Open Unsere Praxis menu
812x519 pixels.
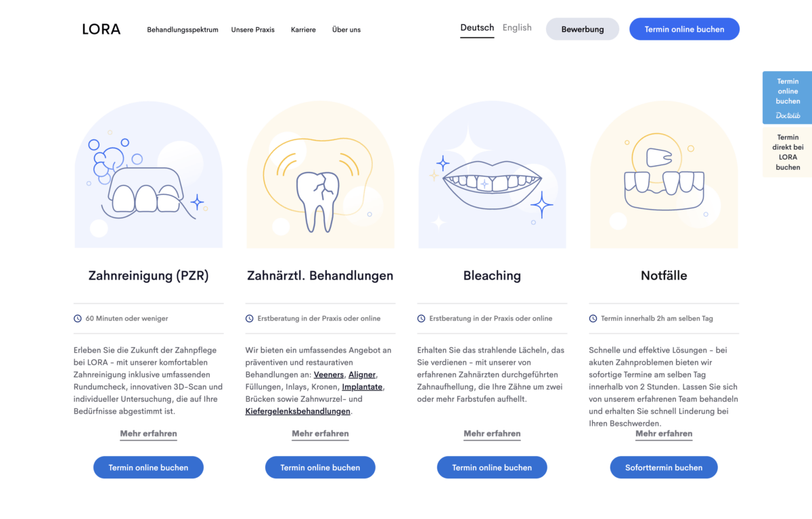click(x=253, y=30)
